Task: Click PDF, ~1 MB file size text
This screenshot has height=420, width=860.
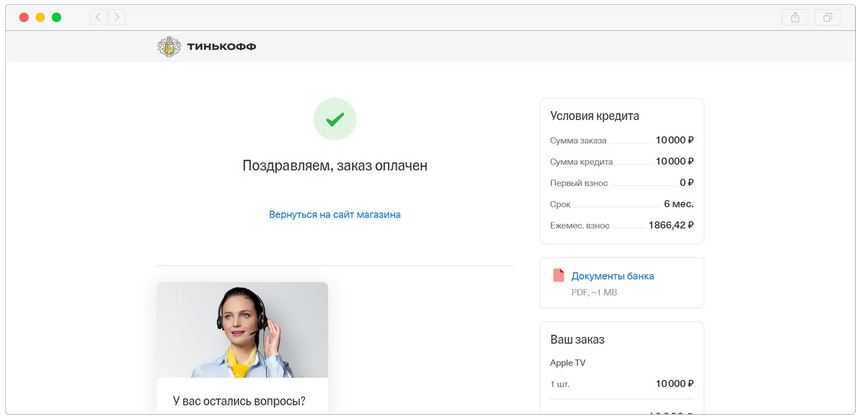Action: coord(594,293)
